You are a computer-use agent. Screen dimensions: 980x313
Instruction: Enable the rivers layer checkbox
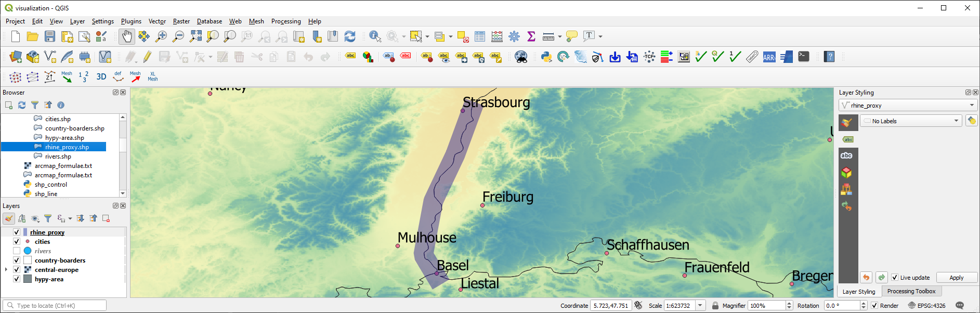17,251
